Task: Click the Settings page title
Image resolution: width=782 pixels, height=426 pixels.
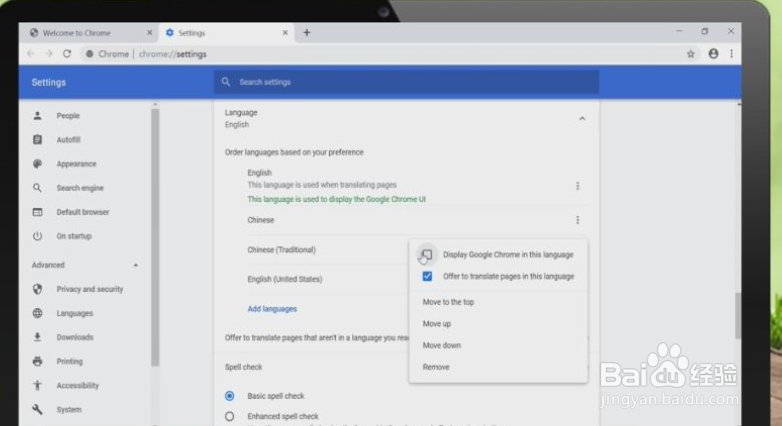Action: [x=49, y=82]
